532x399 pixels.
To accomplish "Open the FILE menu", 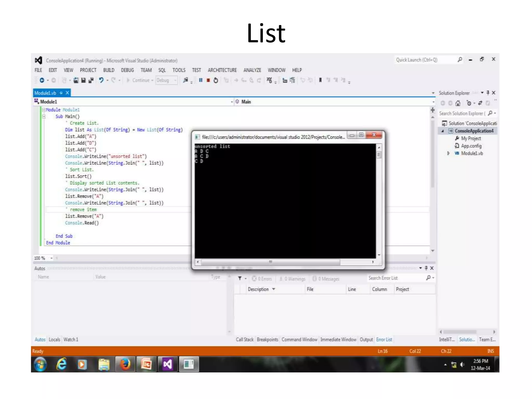I will (x=38, y=70).
